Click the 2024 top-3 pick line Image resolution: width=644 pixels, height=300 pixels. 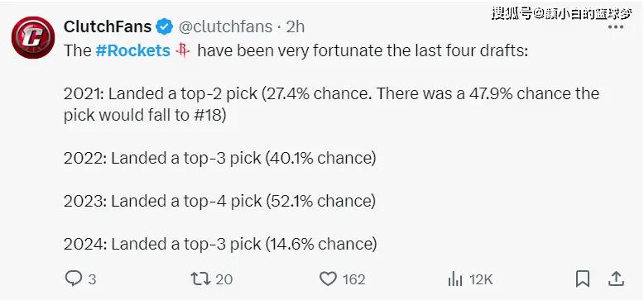click(220, 245)
